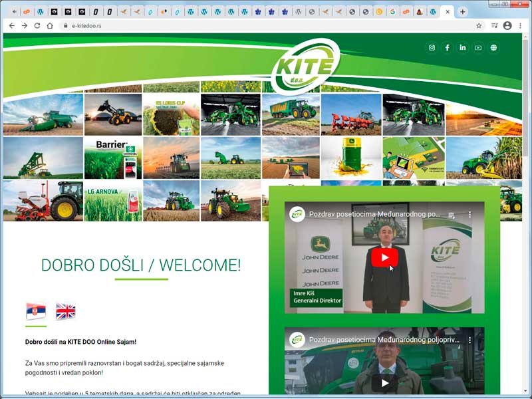The height and width of the screenshot is (399, 532).
Task: Play the second video with tractor background
Action: click(x=384, y=382)
